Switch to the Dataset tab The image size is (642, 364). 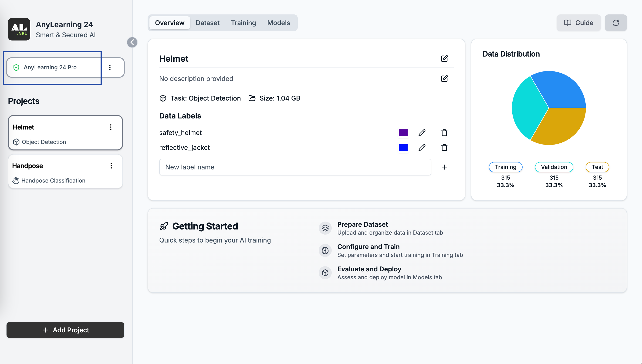(207, 23)
